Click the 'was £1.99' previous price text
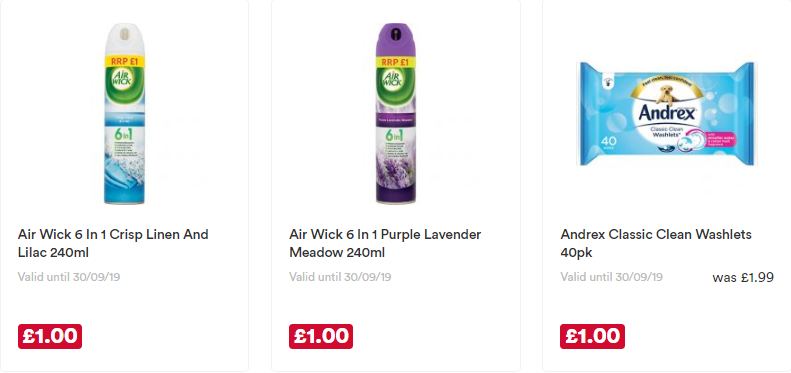The width and height of the screenshot is (791, 373). click(743, 278)
